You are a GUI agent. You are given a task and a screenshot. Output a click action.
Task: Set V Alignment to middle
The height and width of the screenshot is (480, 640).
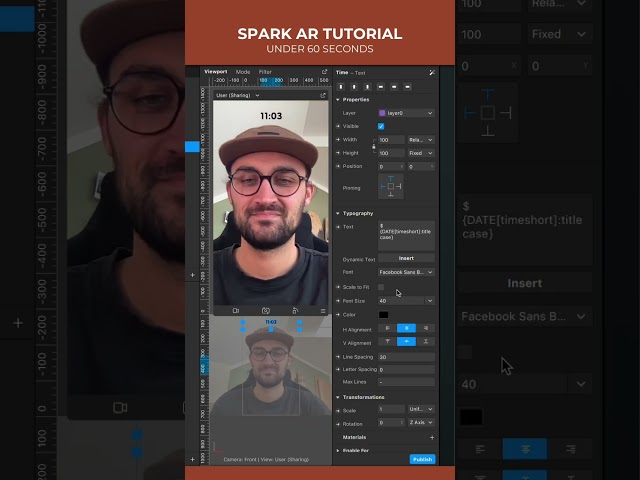pos(407,341)
